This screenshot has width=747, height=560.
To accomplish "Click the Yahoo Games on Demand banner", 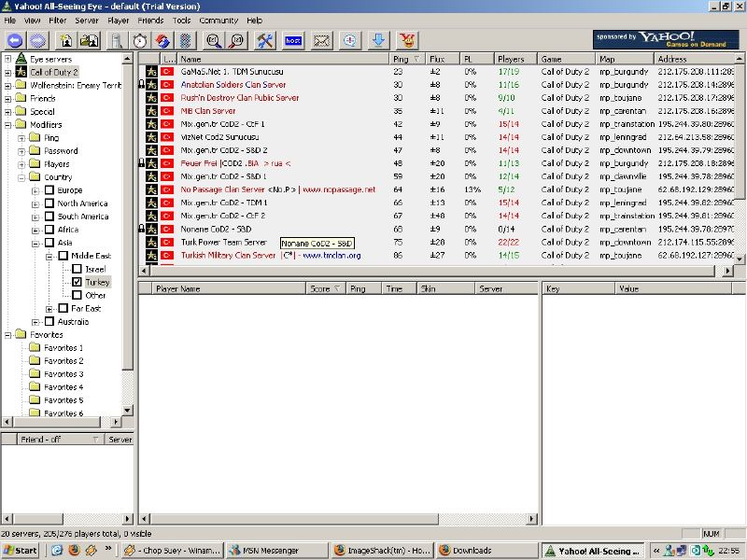I will coord(666,39).
